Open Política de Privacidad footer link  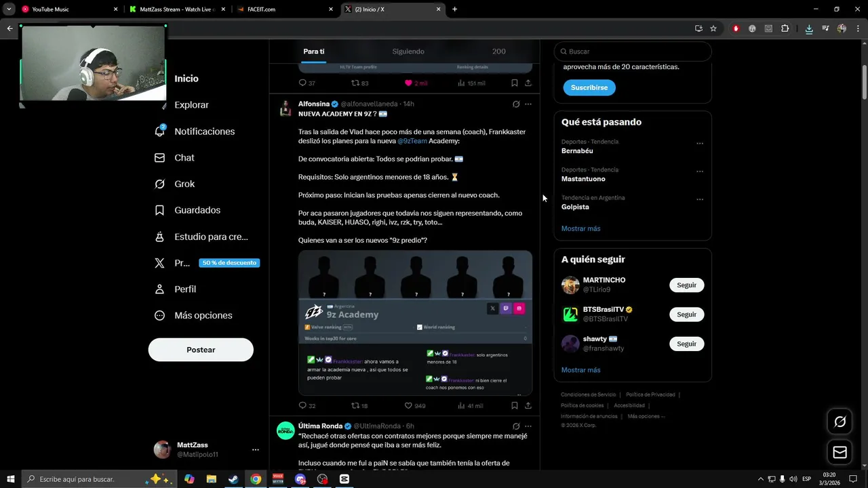coord(650,394)
